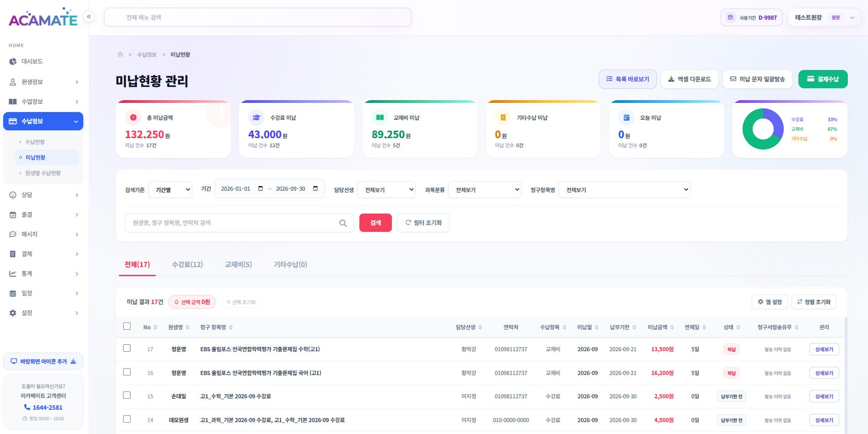Screen dimensions: 868x434
Task: Click the 열 설정 button
Action: point(770,302)
